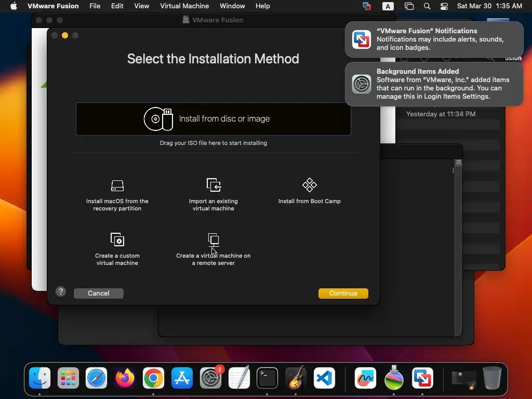Viewport: 532px width, 399px height.
Task: Click the Drag your ISO file here text
Action: 214,143
